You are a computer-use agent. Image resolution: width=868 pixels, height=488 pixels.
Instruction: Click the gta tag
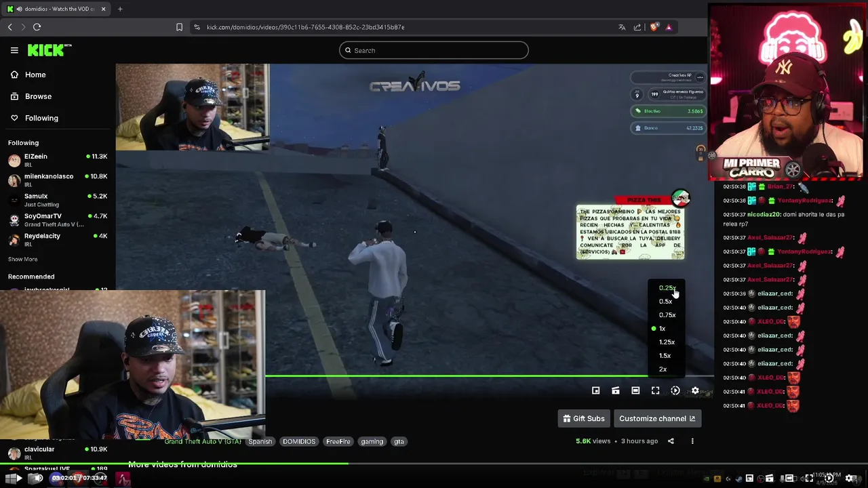coord(399,441)
